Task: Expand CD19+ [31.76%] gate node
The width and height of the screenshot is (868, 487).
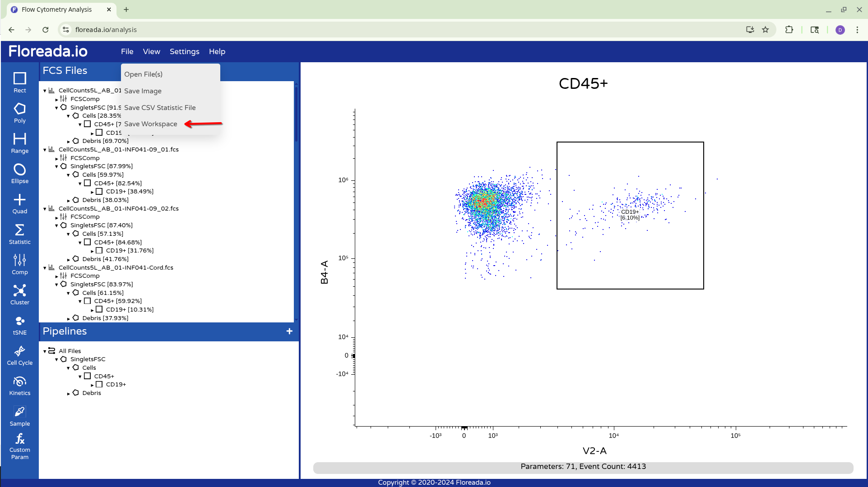Action: tap(92, 251)
